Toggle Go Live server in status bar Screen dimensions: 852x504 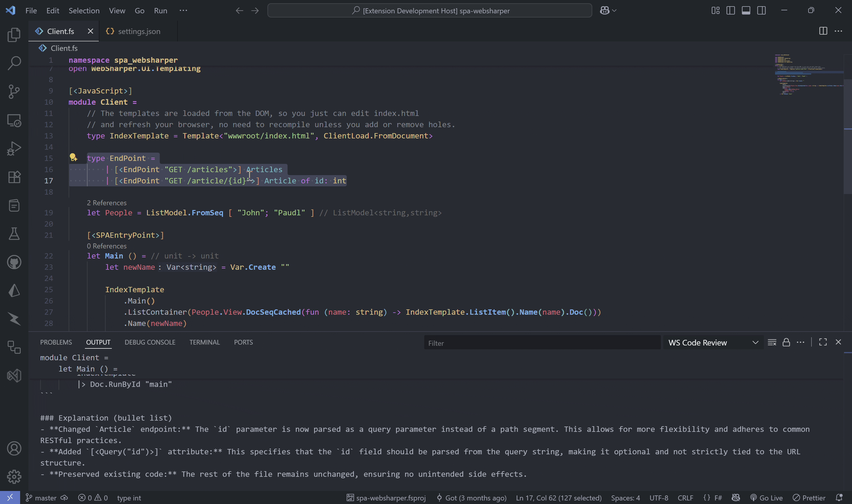(x=767, y=498)
